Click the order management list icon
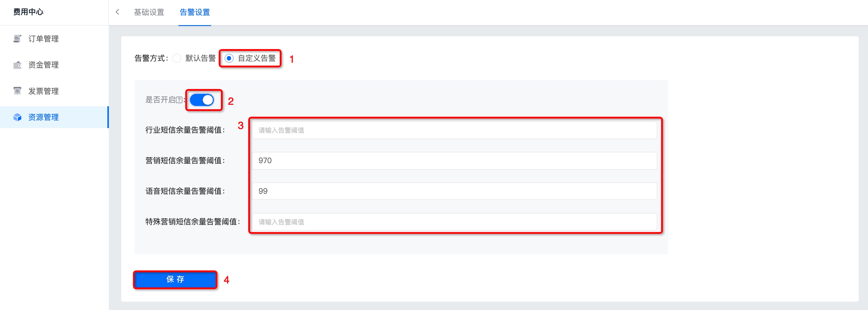Viewport: 868px width, 310px height. (x=17, y=39)
